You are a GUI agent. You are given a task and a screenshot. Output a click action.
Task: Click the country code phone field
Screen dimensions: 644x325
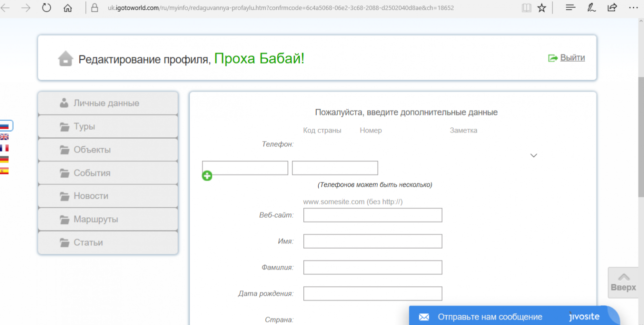[245, 168]
